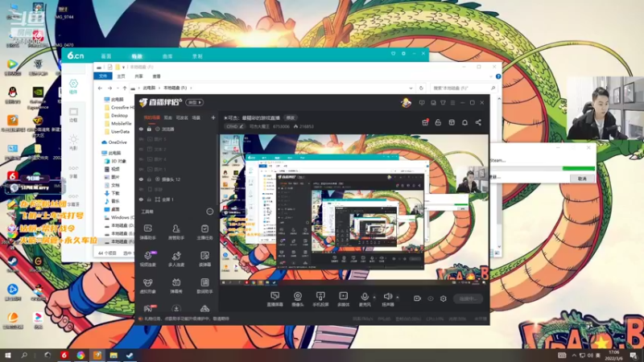Select the Crossfire folder in Explorer tree
The image size is (644, 362).
[x=119, y=108]
